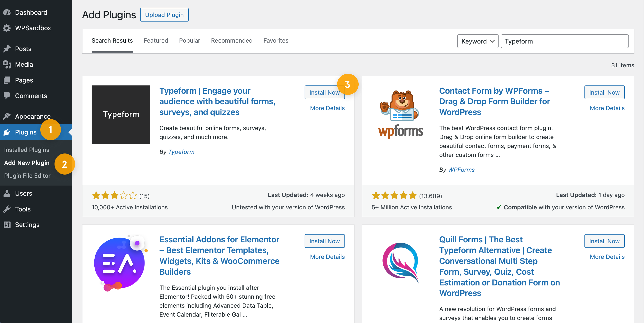Click the Quill Forms plugin logo
This screenshot has height=323, width=644.
click(401, 262)
